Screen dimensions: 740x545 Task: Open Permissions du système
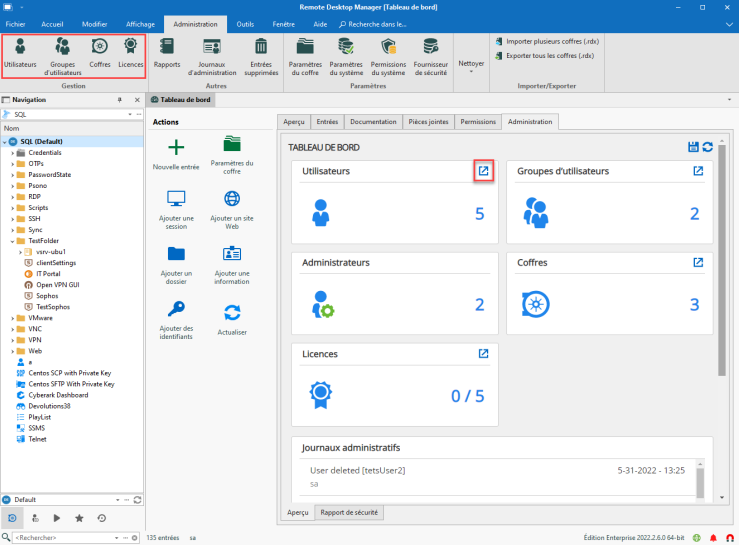388,57
